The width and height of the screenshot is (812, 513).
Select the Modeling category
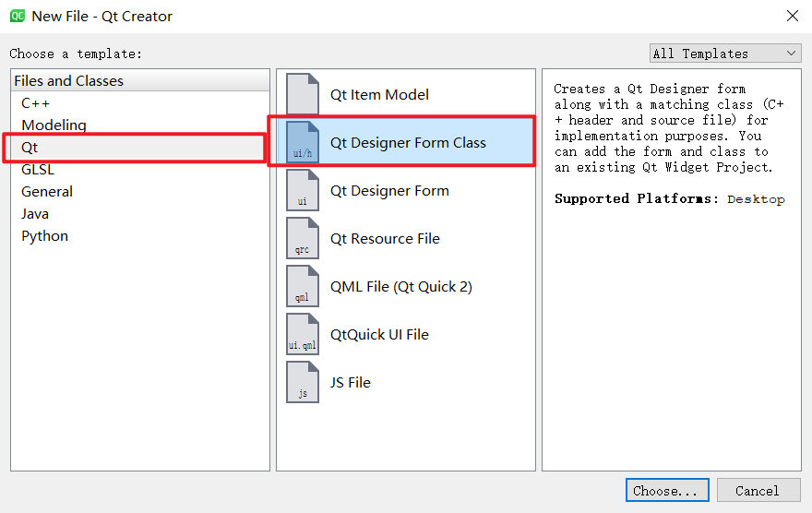140,125
